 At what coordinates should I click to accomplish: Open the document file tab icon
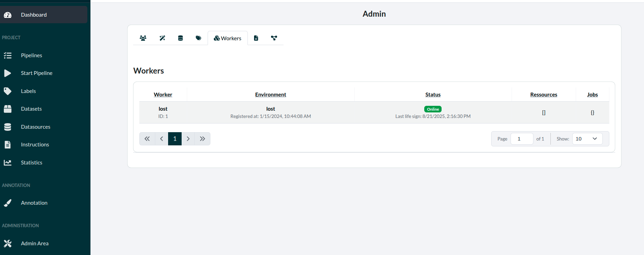coord(256,38)
